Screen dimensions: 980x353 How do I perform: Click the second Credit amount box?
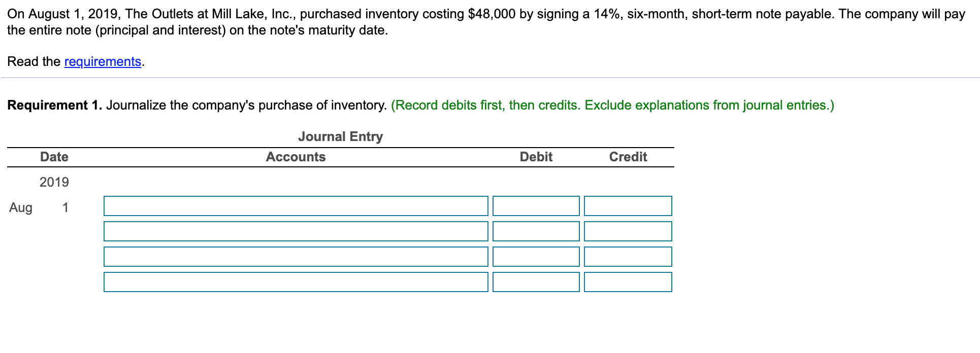tap(628, 231)
